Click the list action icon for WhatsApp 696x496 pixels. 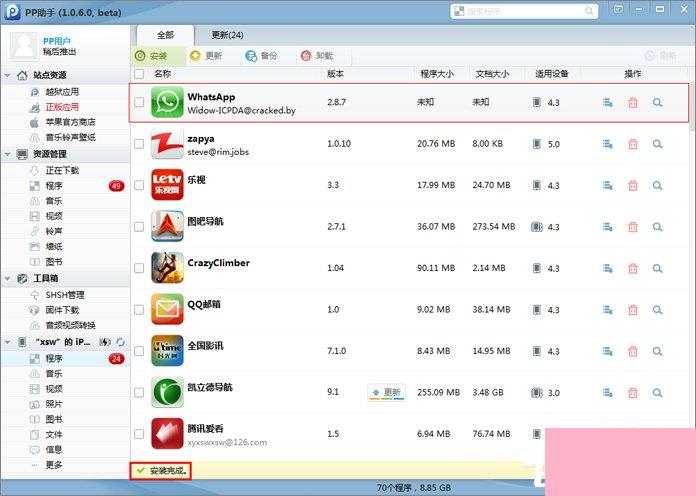pos(608,103)
